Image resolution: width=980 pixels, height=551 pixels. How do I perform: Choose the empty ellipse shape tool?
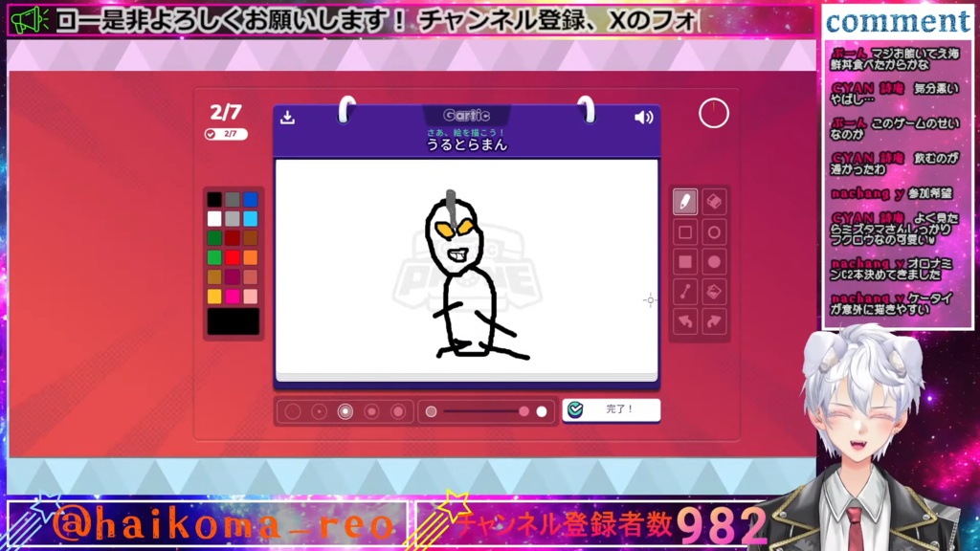pyautogui.click(x=714, y=232)
